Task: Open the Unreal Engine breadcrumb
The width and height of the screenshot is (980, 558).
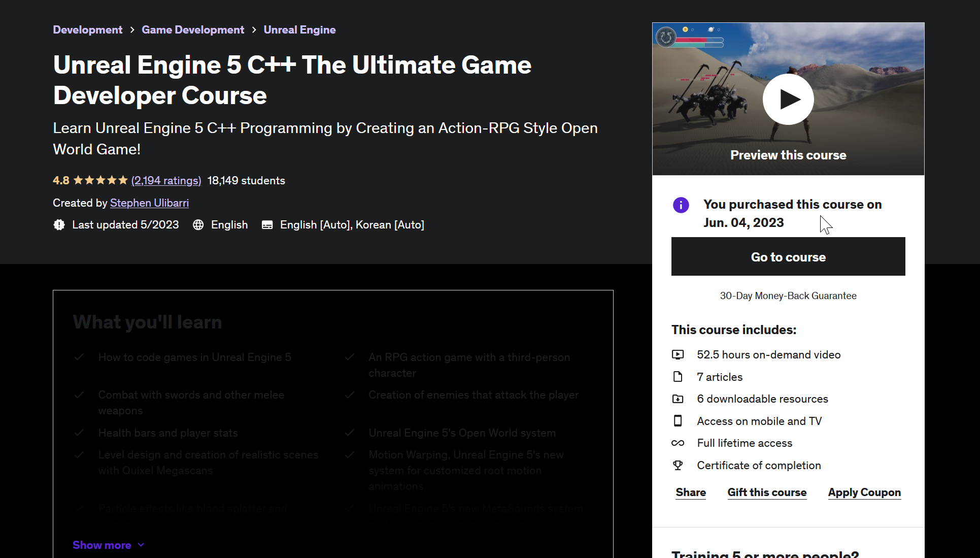Action: [299, 30]
